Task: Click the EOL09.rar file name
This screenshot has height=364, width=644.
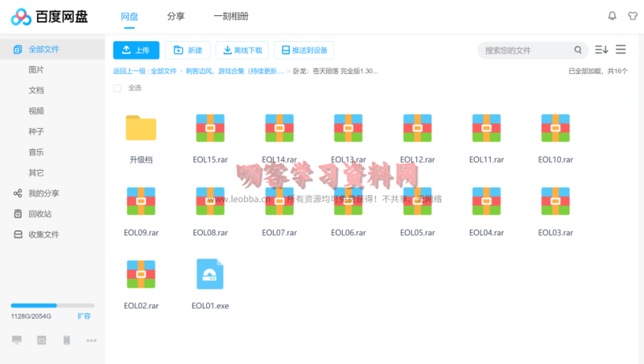Action: click(x=141, y=233)
